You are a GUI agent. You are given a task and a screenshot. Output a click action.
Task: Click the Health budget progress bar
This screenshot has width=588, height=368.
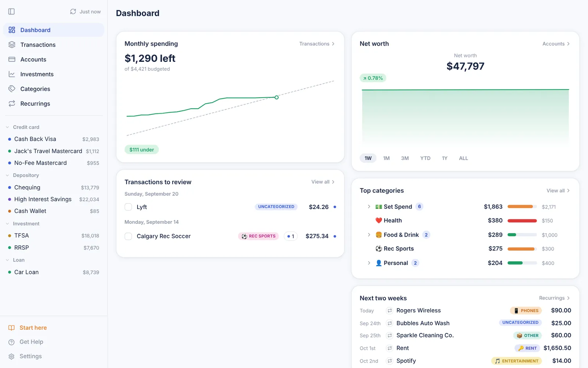[522, 221]
